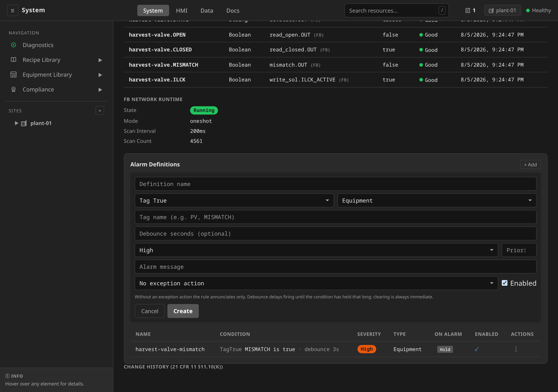558x392 pixels.
Task: Click the Equipment Library panel icon
Action: point(14,74)
